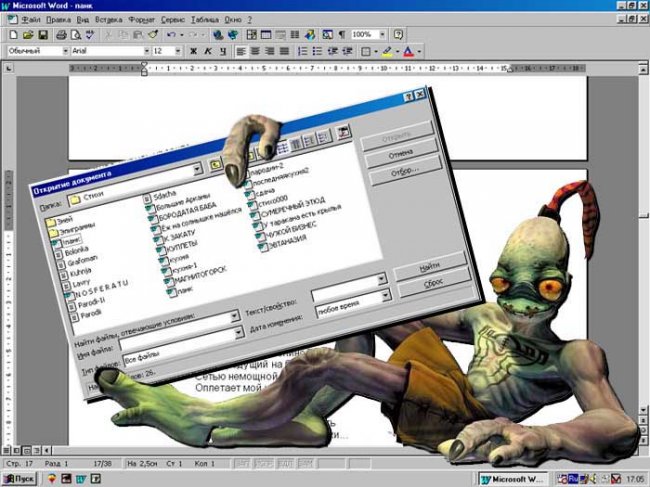Click the Borders icon in formatting toolbar

pos(366,51)
